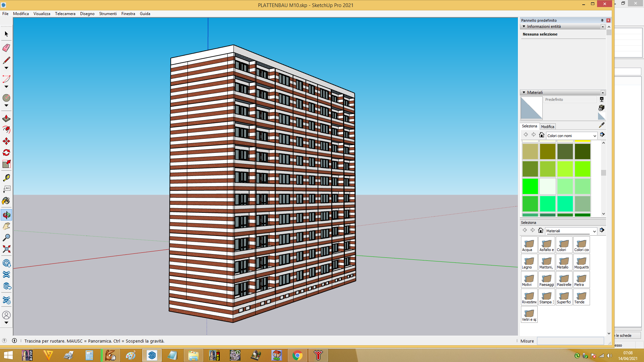Choose the Offset tool
The image size is (644, 362).
pyautogui.click(x=6, y=130)
